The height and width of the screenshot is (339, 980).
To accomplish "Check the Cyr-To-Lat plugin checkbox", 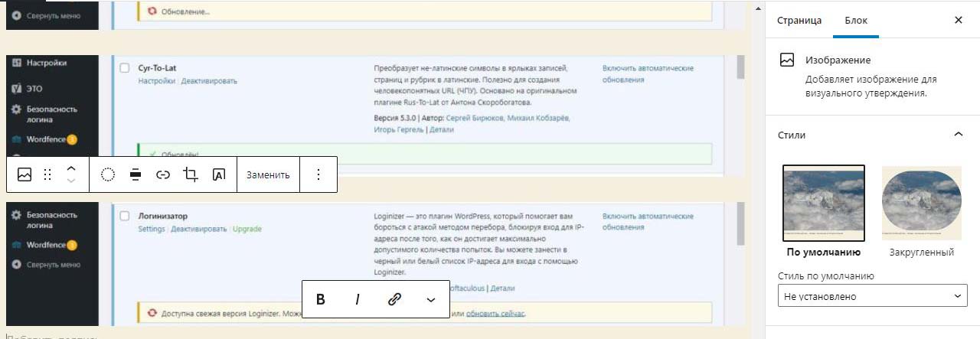I will (125, 68).
